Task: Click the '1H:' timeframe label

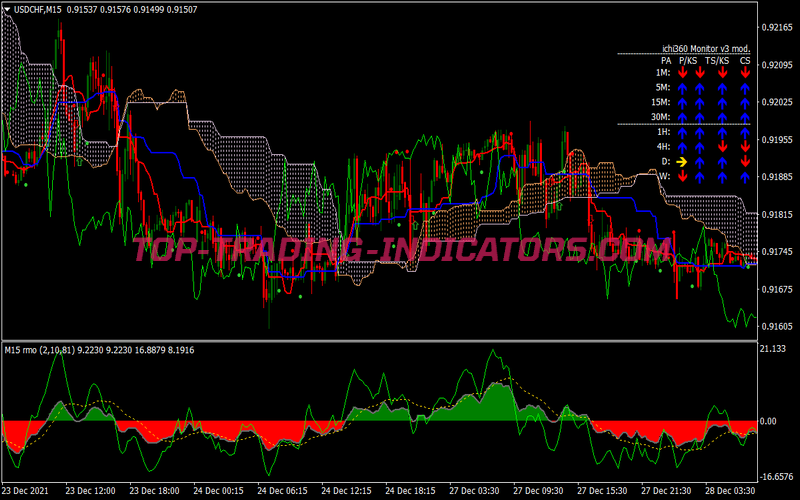Action: point(663,133)
